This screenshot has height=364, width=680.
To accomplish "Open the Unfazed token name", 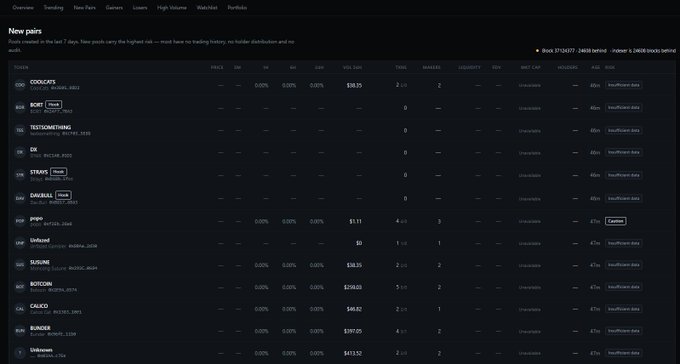I will tap(39, 240).
